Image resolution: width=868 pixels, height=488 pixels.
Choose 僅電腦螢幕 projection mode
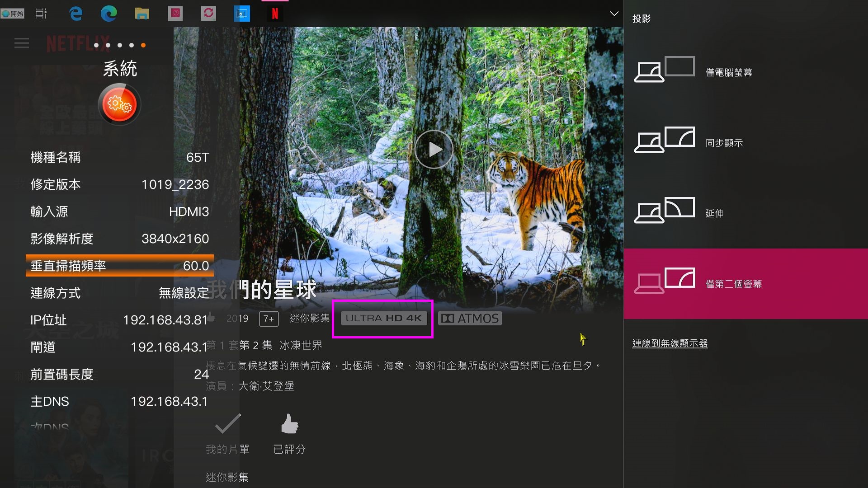(x=745, y=72)
